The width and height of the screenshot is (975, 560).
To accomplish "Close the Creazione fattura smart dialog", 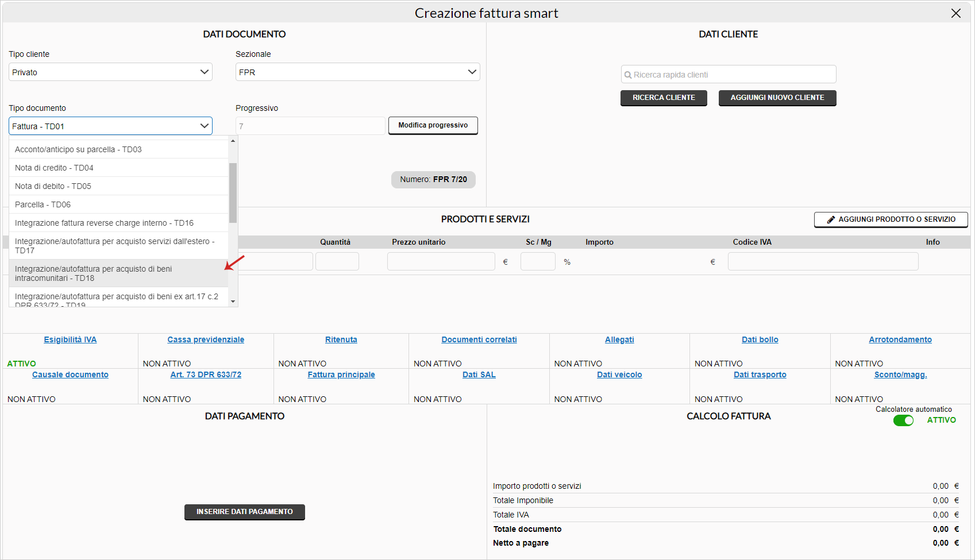I will (955, 13).
